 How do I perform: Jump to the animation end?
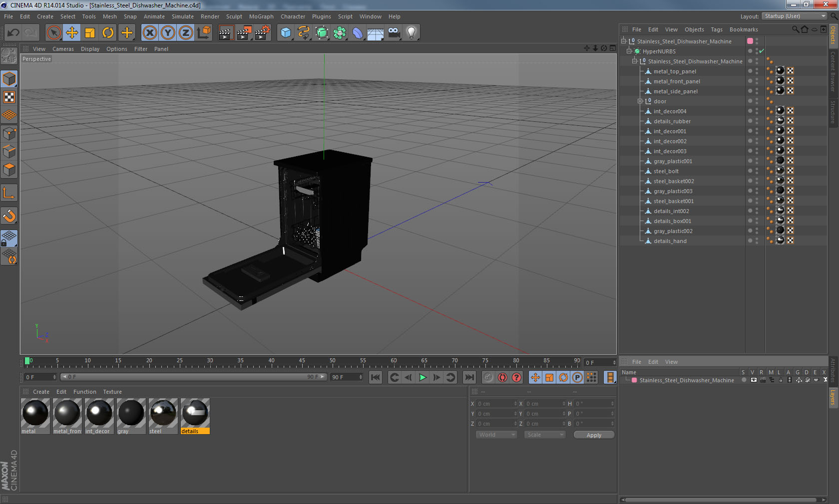(469, 377)
